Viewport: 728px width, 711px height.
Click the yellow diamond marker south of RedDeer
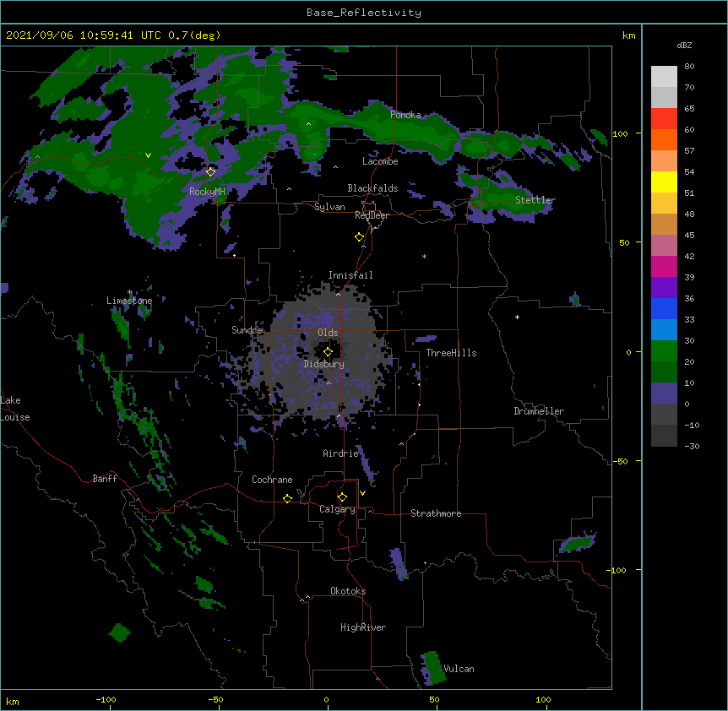(360, 237)
